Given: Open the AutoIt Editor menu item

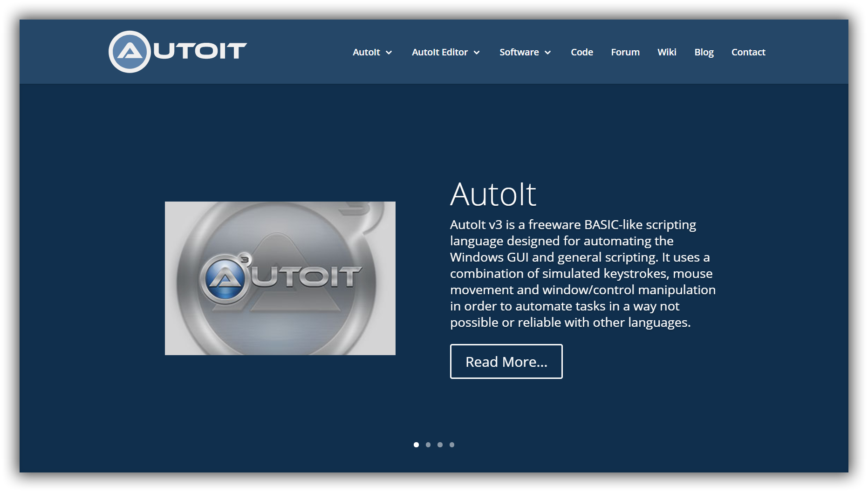Looking at the screenshot, I should tap(439, 52).
